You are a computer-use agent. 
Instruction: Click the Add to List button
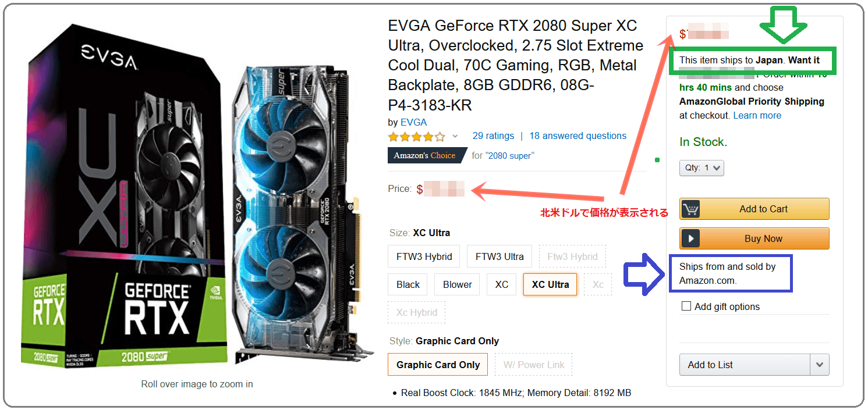745,365
